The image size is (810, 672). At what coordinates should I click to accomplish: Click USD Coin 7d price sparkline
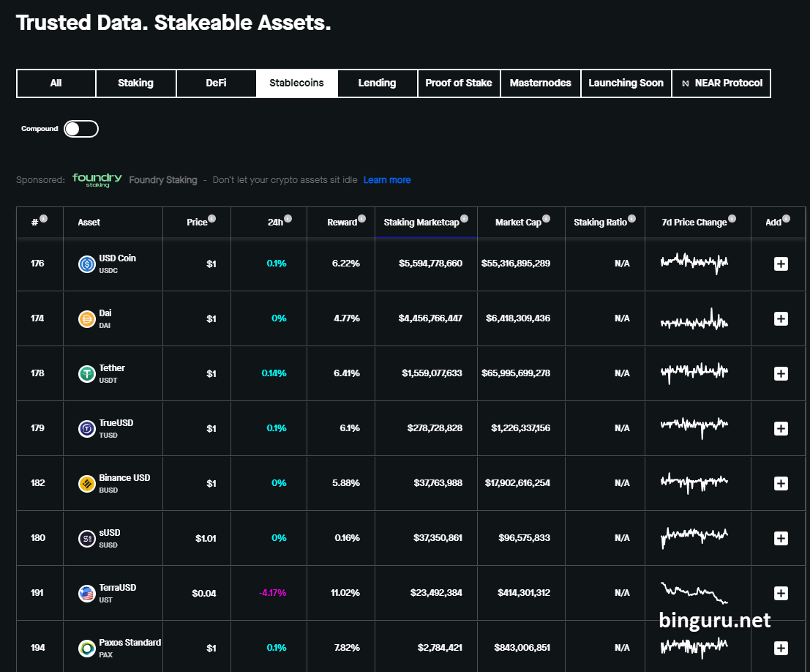point(694,263)
